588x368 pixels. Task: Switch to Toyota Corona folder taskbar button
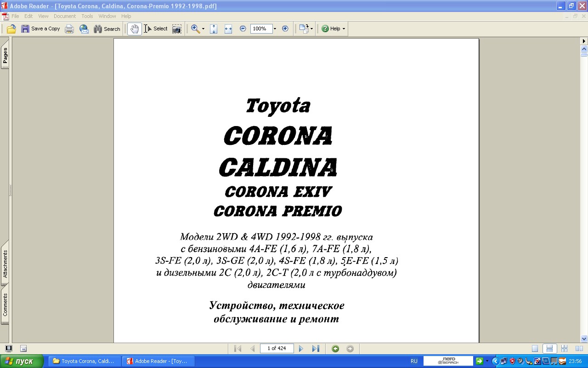84,361
